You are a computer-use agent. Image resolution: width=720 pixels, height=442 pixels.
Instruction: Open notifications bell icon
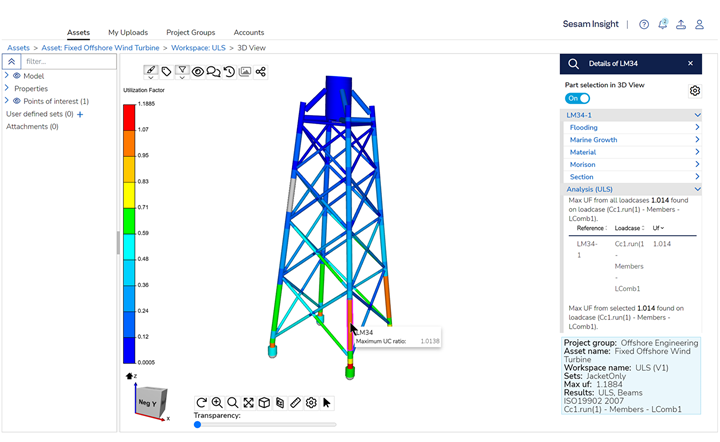(663, 24)
